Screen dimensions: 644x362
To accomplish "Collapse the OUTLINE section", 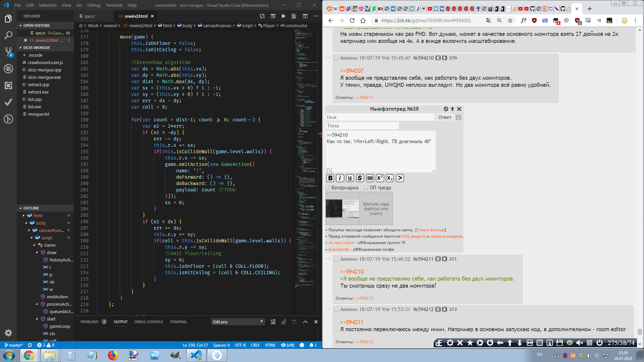I will [45, 208].
